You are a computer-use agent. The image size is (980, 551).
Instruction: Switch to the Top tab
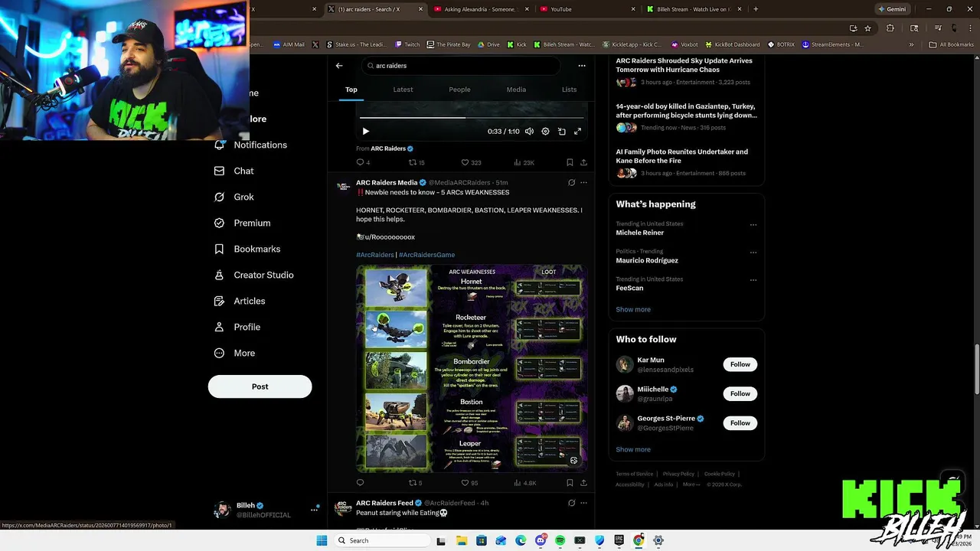pos(351,90)
